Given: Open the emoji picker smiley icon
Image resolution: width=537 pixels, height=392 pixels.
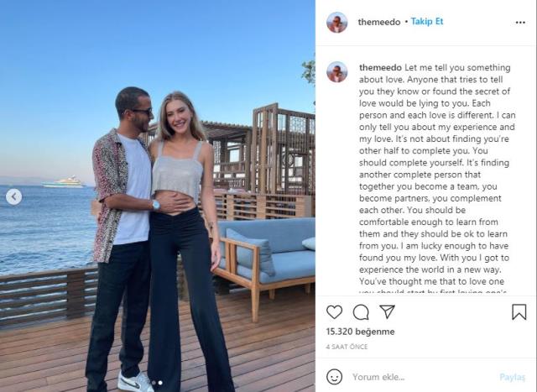Looking at the screenshot, I should click(x=334, y=377).
